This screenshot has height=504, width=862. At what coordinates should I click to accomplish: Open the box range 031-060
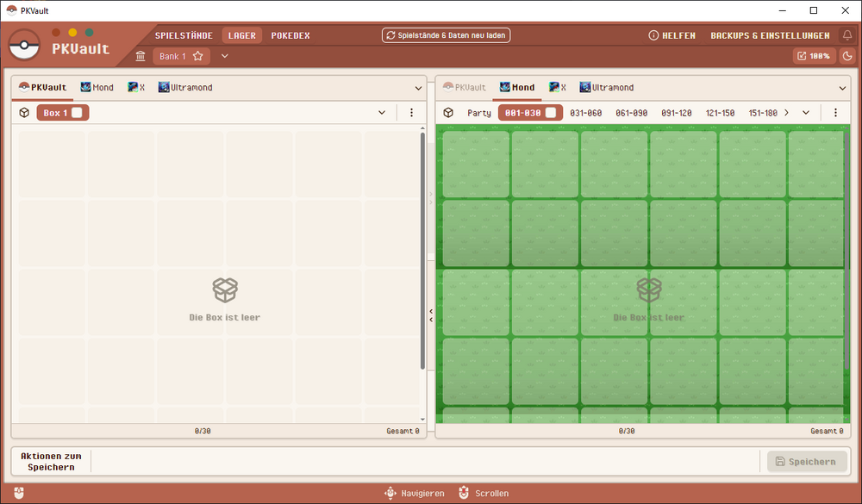point(585,113)
